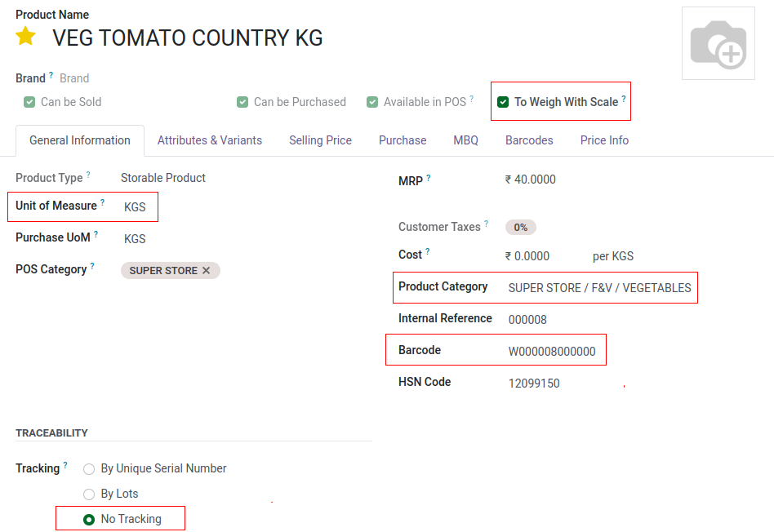Screen dimensions: 774x532
Task: Select By Unique Serial Number tracking
Action: point(89,469)
